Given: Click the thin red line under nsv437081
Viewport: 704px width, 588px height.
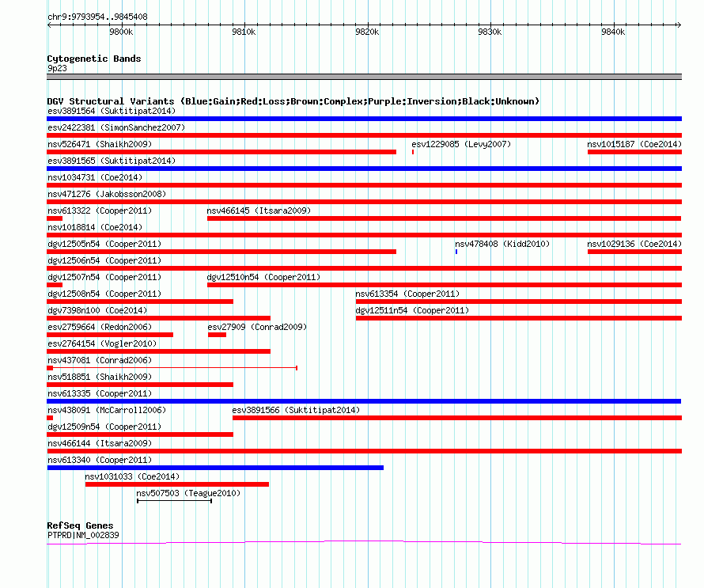Looking at the screenshot, I should click(x=172, y=368).
